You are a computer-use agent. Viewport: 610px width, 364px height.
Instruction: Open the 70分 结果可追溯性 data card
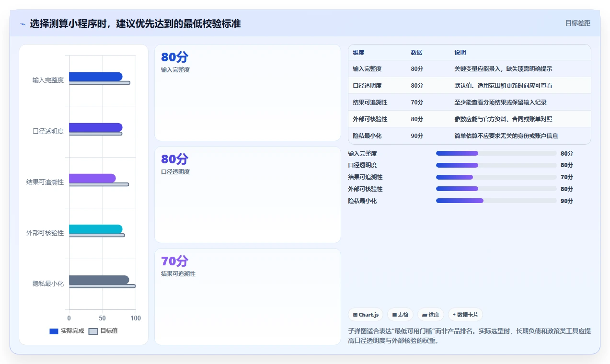coord(248,296)
